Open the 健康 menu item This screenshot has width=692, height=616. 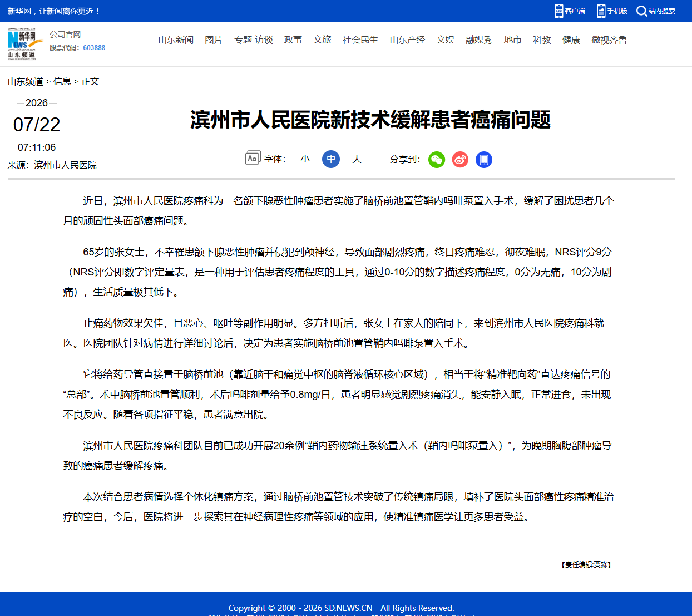[571, 40]
